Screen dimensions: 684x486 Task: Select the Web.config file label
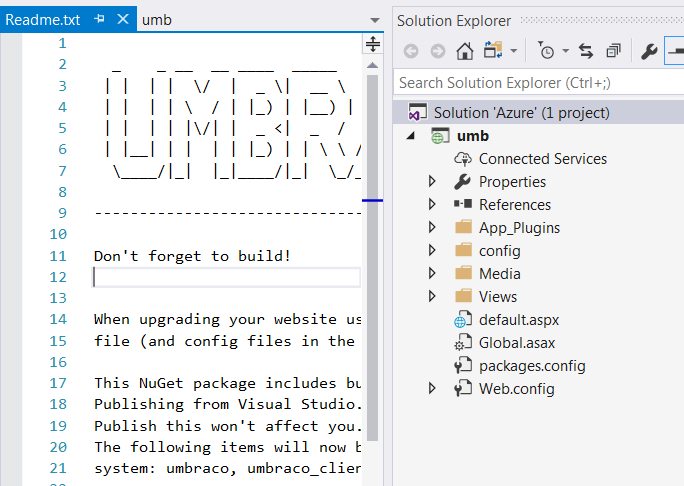(x=516, y=389)
